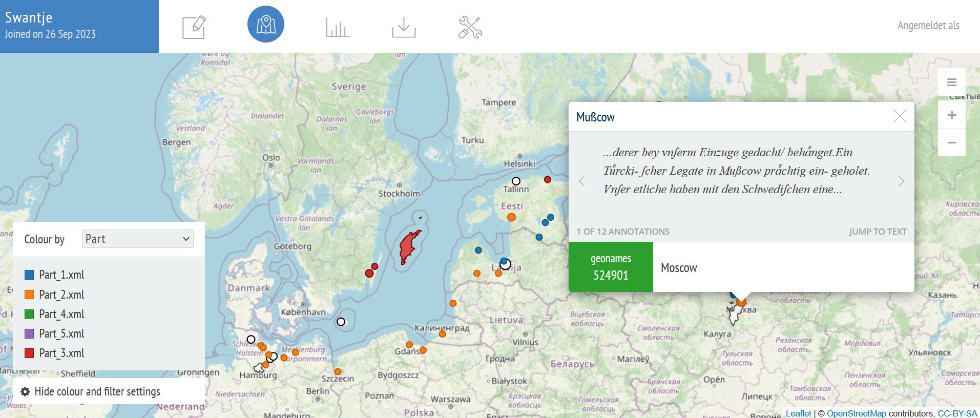The width and height of the screenshot is (980, 418).
Task: Select the Part_5.xml legend label
Action: (x=61, y=333)
